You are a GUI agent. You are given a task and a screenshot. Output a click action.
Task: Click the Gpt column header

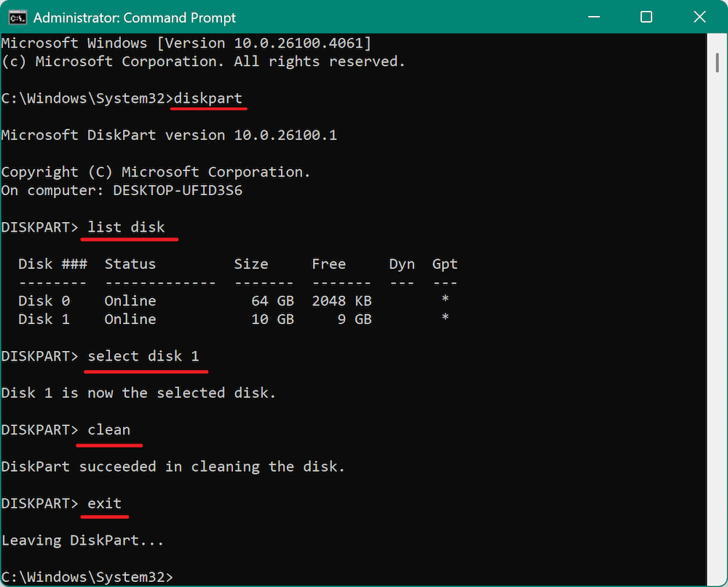coord(444,264)
